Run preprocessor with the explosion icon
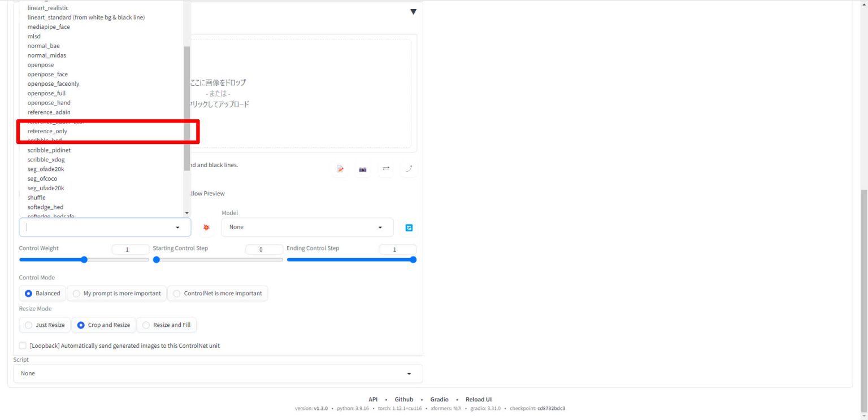Screen dimensions: 868x420 206,228
